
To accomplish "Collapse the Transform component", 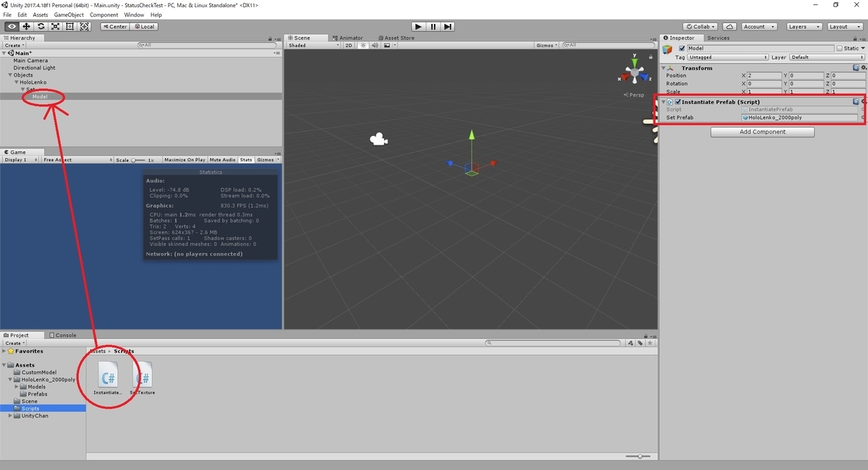I will (664, 68).
